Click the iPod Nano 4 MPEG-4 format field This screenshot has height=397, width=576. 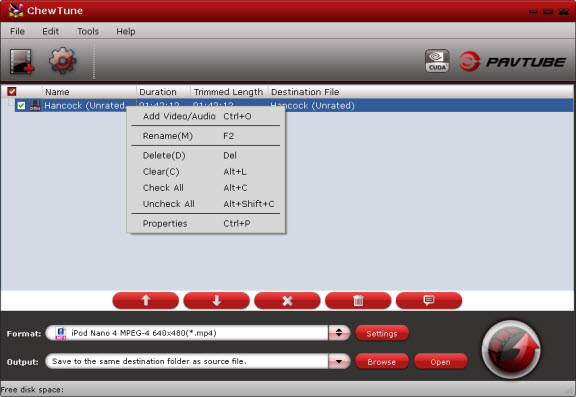pyautogui.click(x=187, y=333)
